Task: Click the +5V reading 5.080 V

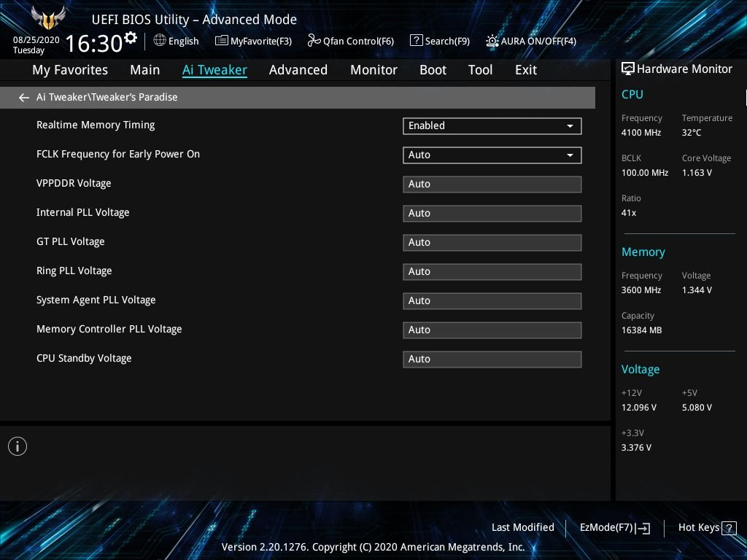Action: coord(697,408)
